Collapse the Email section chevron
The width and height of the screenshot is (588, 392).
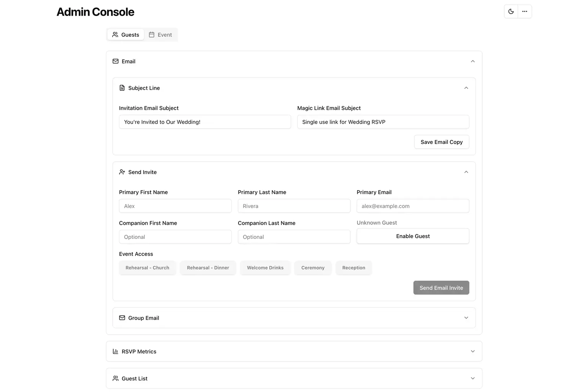[473, 61]
